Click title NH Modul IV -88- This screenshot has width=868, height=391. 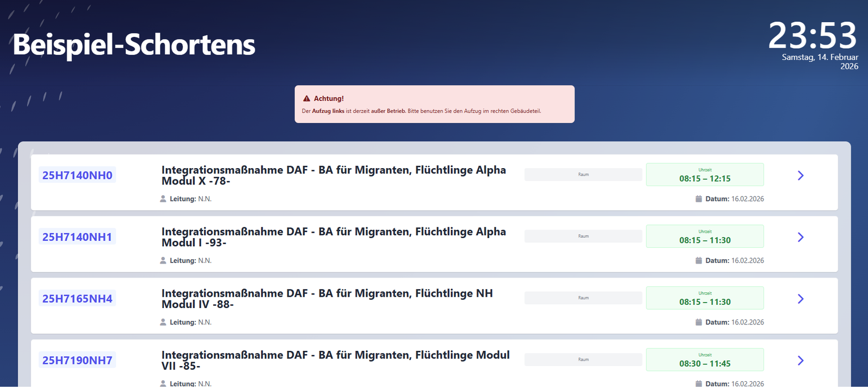pos(327,299)
